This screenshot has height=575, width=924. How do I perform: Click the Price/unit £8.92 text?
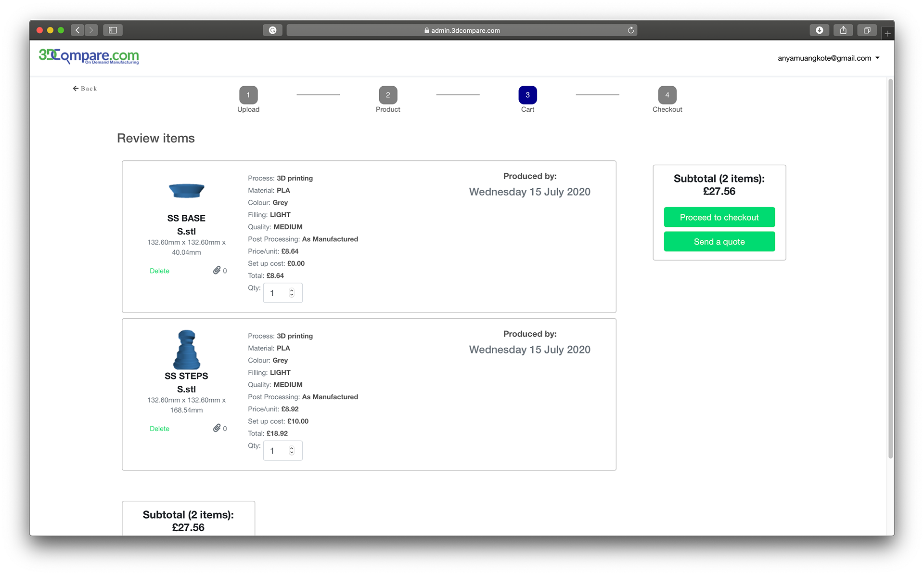273,409
